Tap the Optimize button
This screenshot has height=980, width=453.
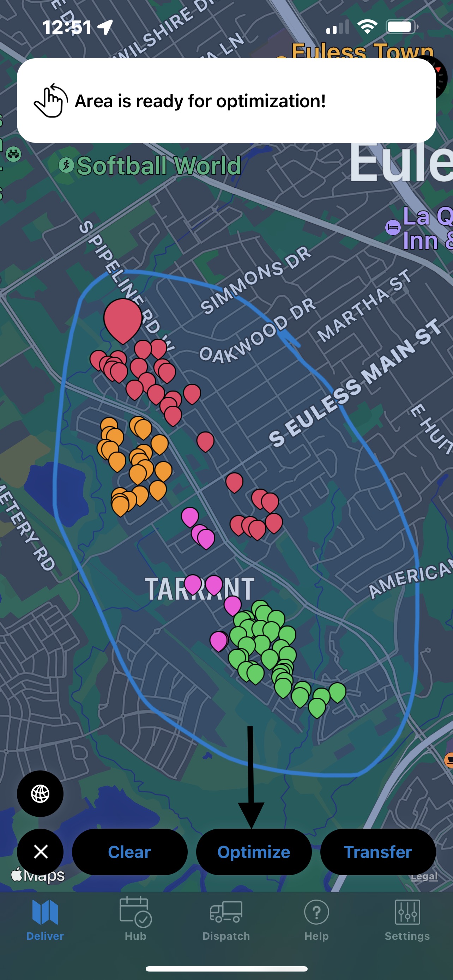pos(254,852)
